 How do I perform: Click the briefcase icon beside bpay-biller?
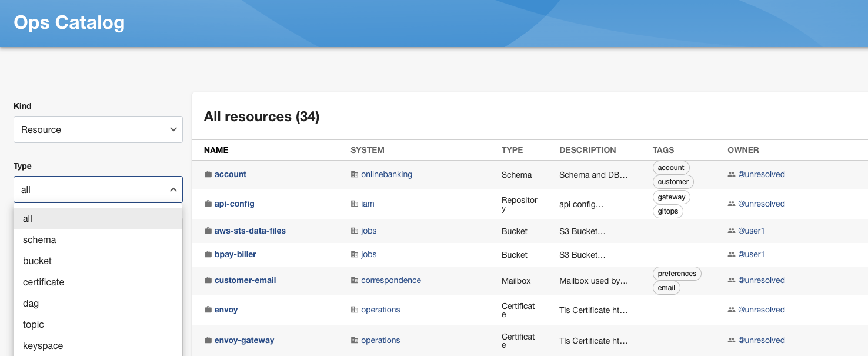pyautogui.click(x=208, y=254)
